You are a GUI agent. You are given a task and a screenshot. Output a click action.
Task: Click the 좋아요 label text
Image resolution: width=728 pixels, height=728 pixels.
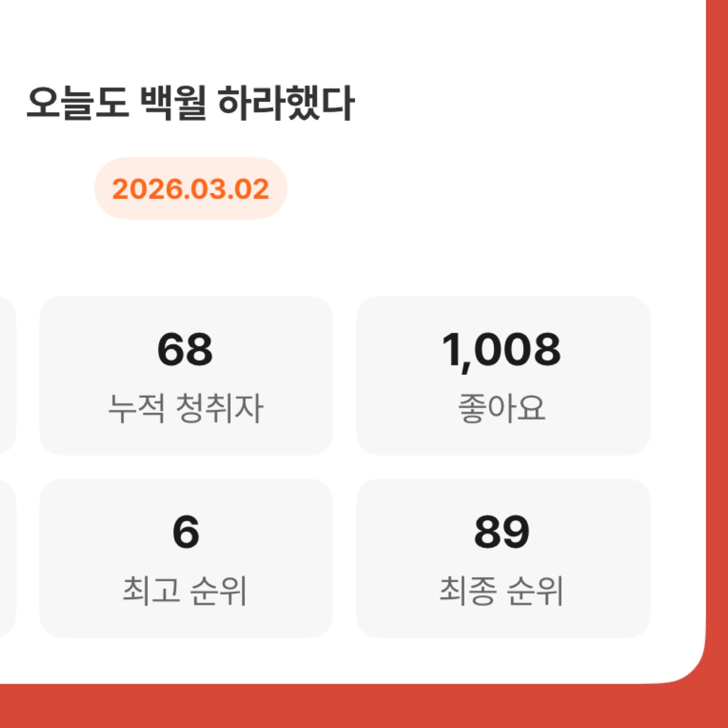pos(501,408)
